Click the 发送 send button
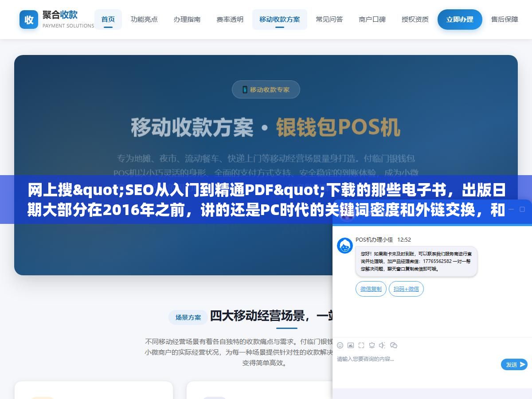532x399 pixels. pos(514,364)
